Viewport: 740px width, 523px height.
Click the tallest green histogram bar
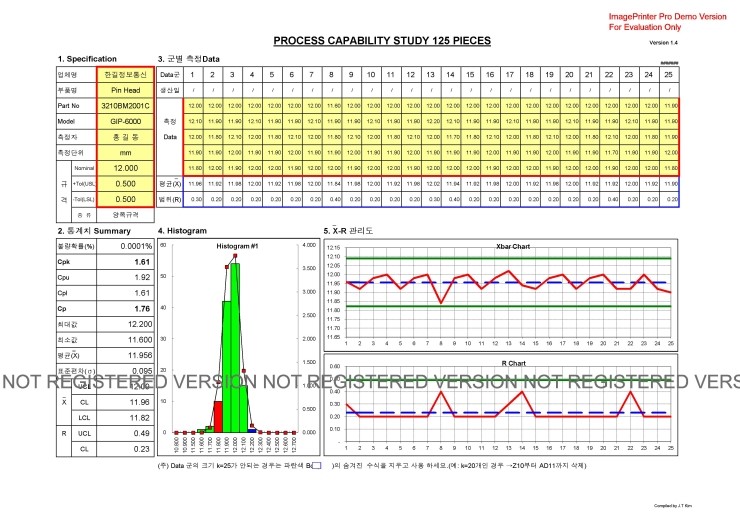point(235,348)
